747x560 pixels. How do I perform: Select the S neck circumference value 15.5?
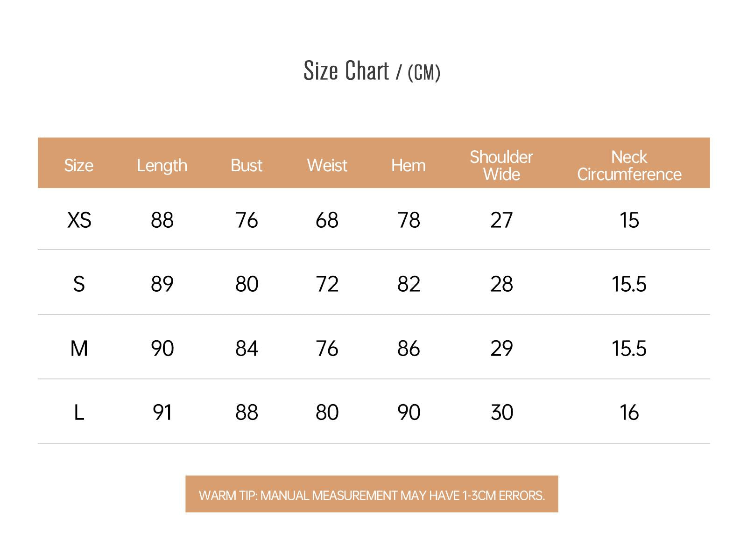tap(629, 284)
